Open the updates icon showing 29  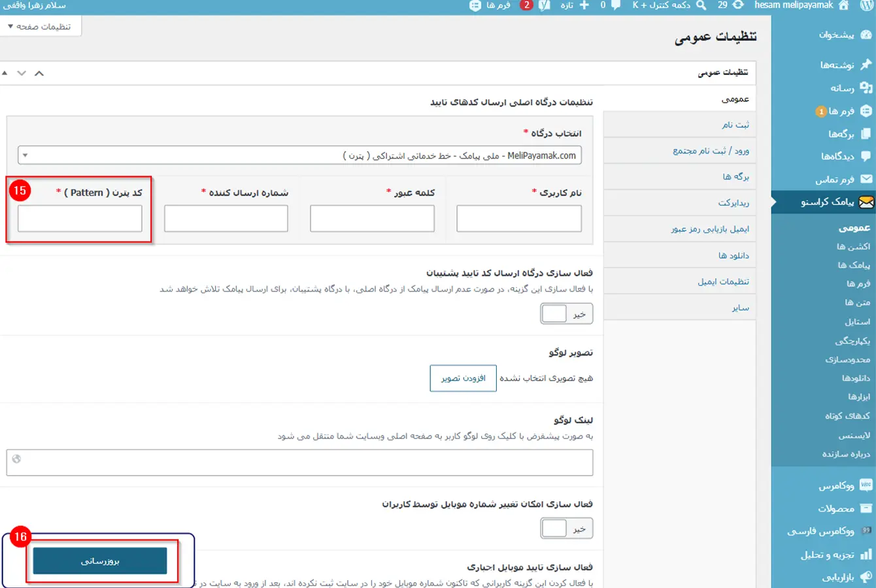737,5
